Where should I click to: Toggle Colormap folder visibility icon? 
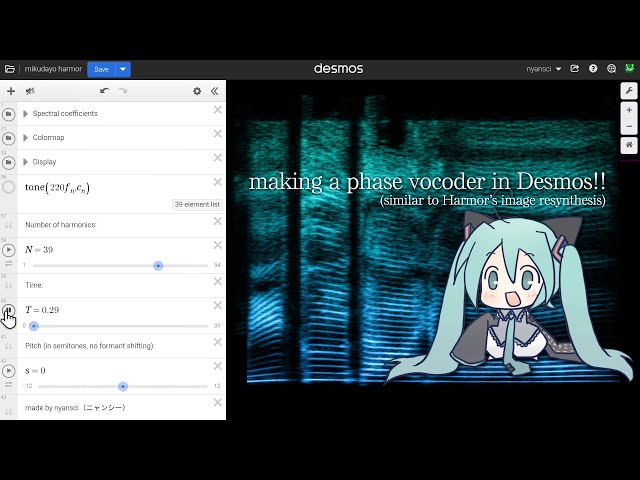(9, 138)
